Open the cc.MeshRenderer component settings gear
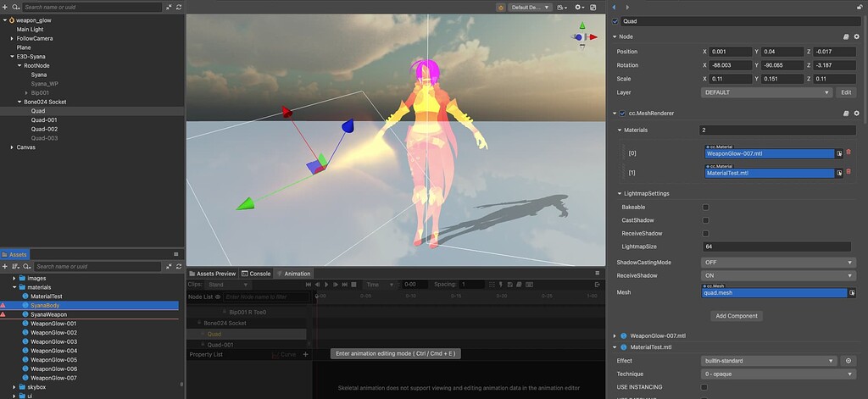 [x=856, y=114]
